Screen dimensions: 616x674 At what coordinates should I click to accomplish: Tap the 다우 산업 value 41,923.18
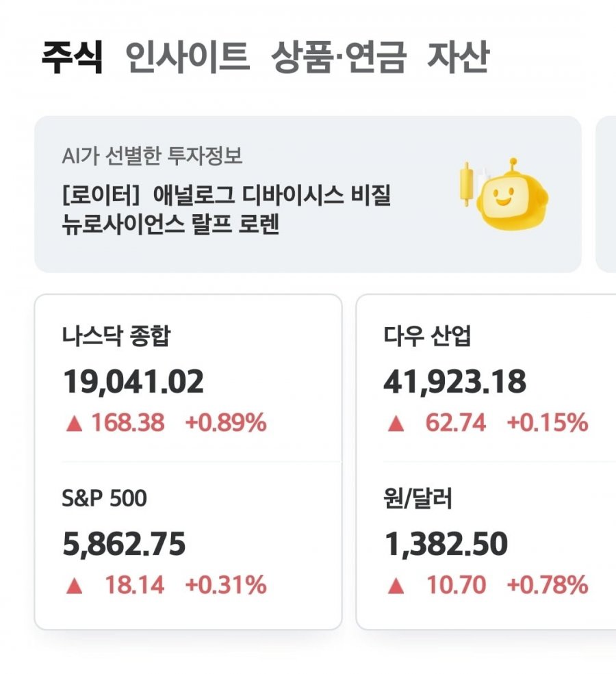(x=454, y=382)
